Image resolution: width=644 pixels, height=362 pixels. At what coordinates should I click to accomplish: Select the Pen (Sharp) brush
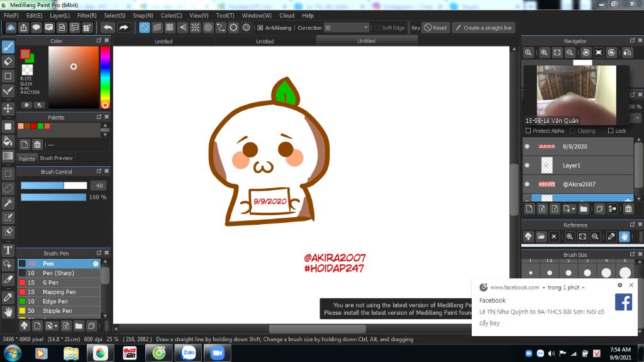[x=58, y=273]
